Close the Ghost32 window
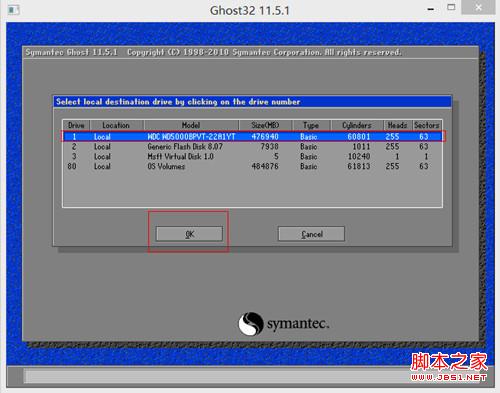Screen dimensions: 500x393 478,8
